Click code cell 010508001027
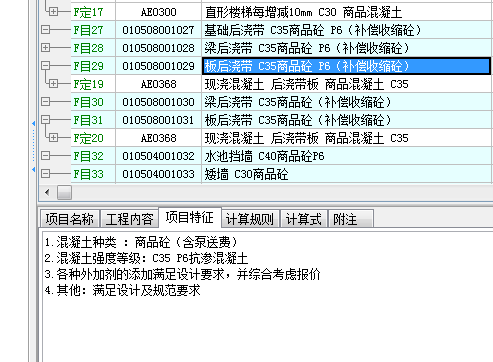The image size is (493, 362). click(x=158, y=30)
